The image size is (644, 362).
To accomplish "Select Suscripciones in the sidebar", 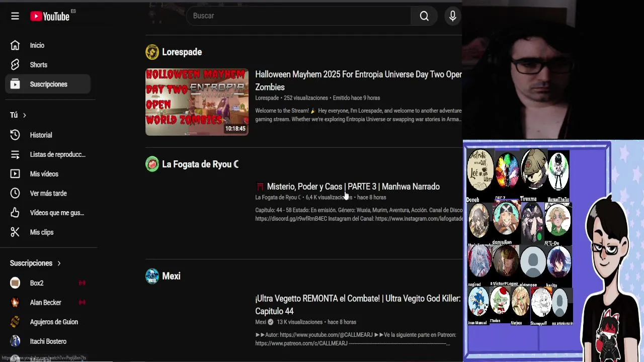I will (48, 84).
